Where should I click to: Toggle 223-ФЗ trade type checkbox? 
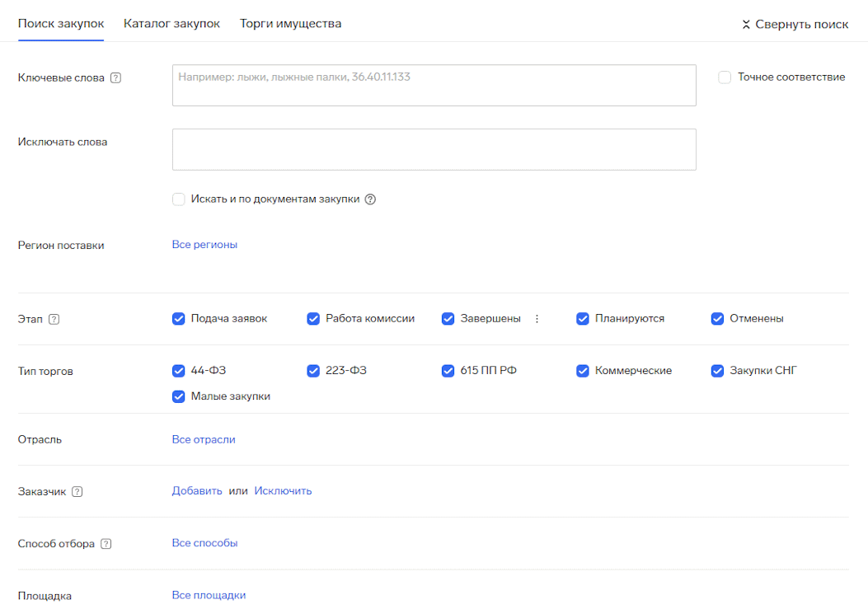pyautogui.click(x=313, y=371)
